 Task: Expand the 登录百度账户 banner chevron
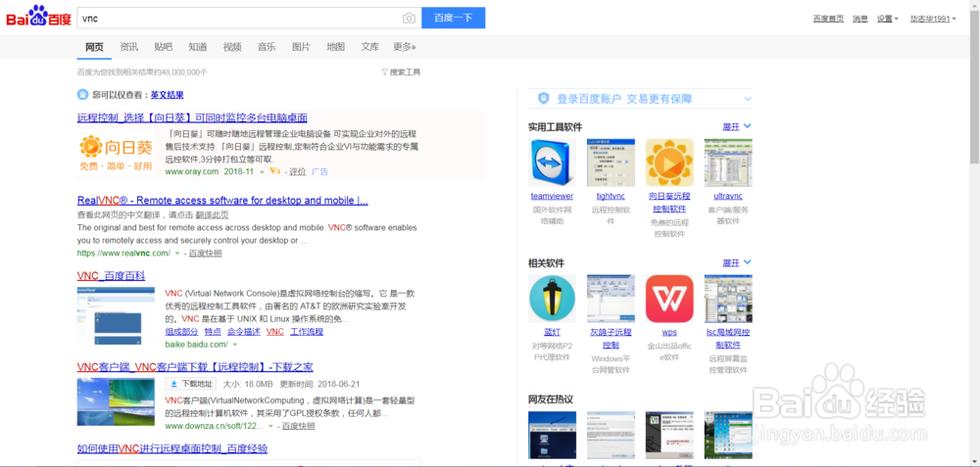pos(748,99)
